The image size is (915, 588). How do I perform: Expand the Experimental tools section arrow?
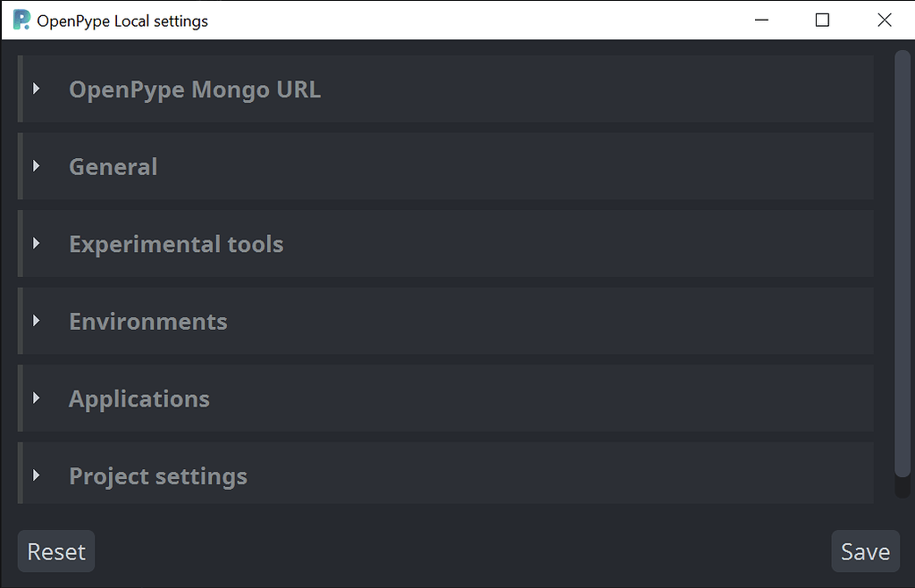click(37, 243)
